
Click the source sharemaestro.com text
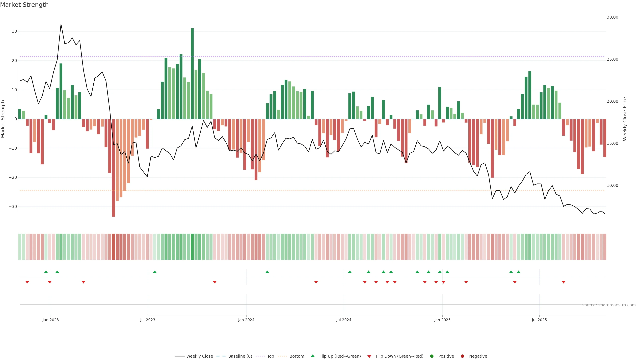click(609, 305)
